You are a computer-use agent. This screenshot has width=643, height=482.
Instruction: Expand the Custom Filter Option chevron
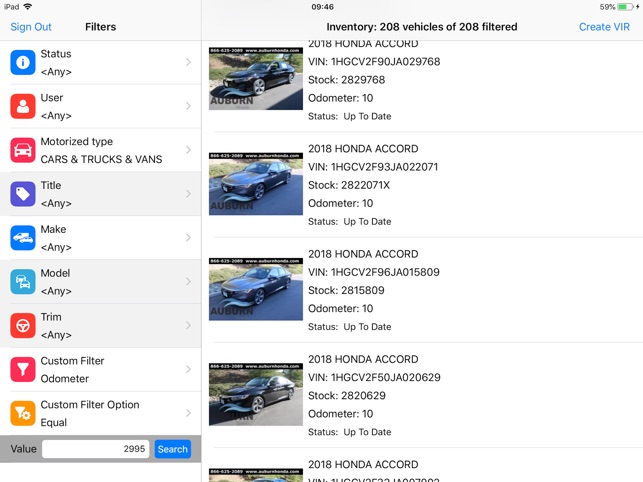188,413
